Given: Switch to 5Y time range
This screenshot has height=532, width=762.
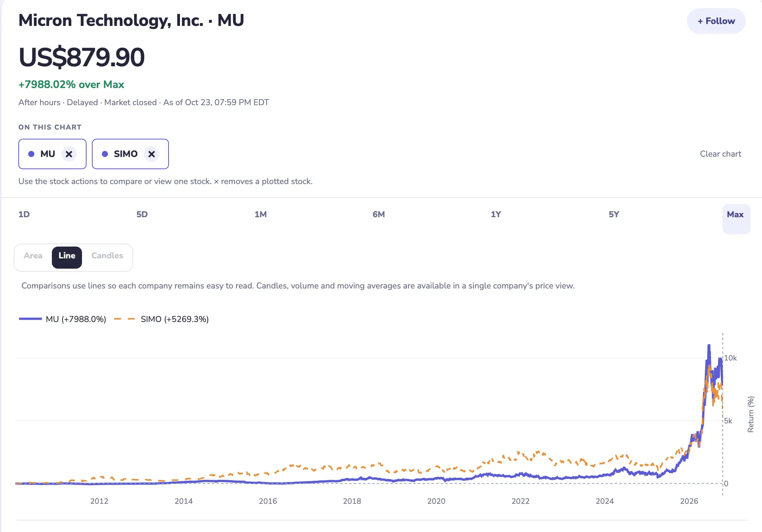Looking at the screenshot, I should (x=614, y=214).
